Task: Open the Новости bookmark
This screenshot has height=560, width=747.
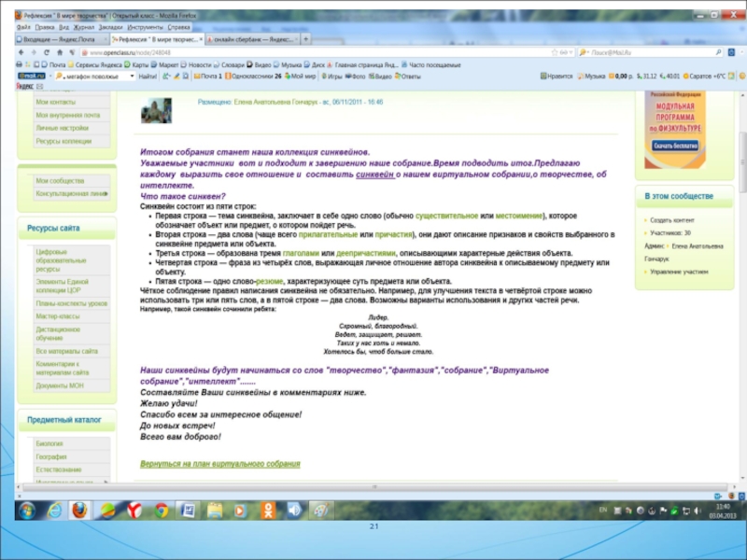Action: (x=196, y=64)
